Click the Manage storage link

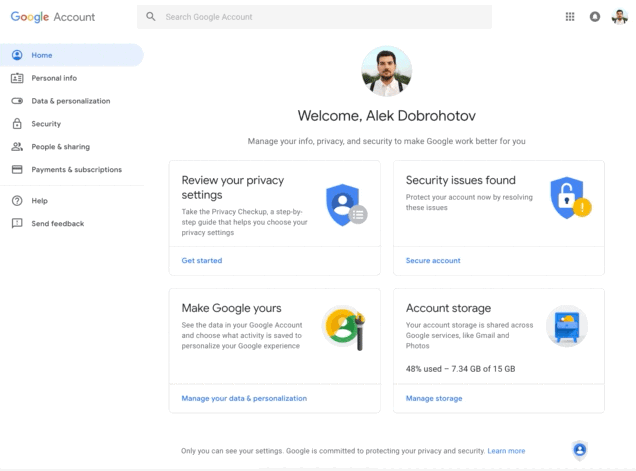[x=434, y=398]
